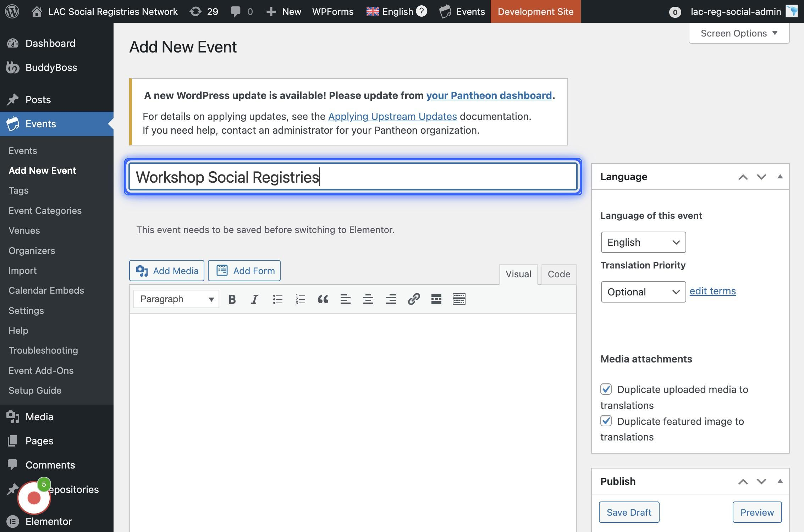The image size is (804, 532).
Task: Click the event title input field
Action: point(353,177)
